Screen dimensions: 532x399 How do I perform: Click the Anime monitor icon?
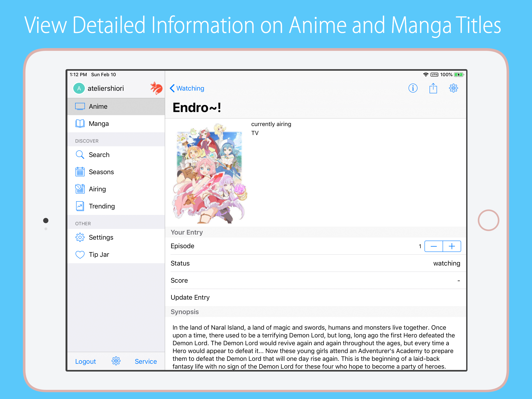coord(80,106)
